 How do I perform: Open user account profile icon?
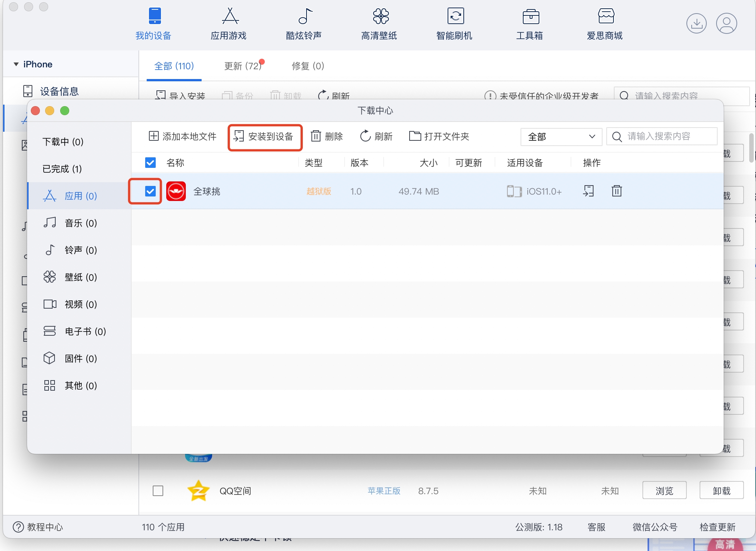pyautogui.click(x=726, y=23)
